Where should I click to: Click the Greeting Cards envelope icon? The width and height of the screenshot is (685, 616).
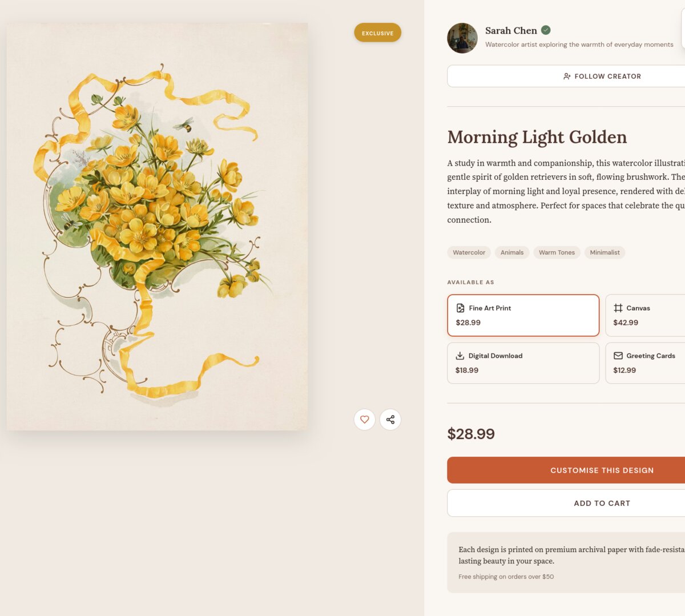(x=618, y=356)
